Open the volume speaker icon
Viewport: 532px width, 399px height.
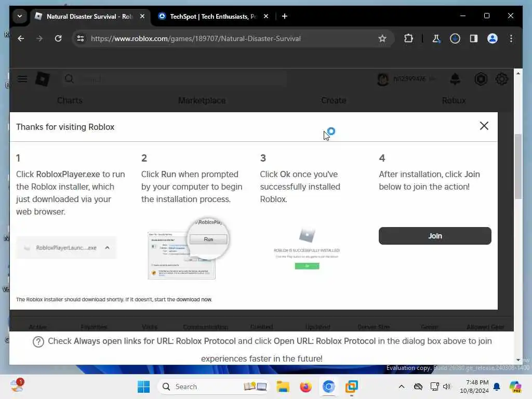pyautogui.click(x=446, y=387)
